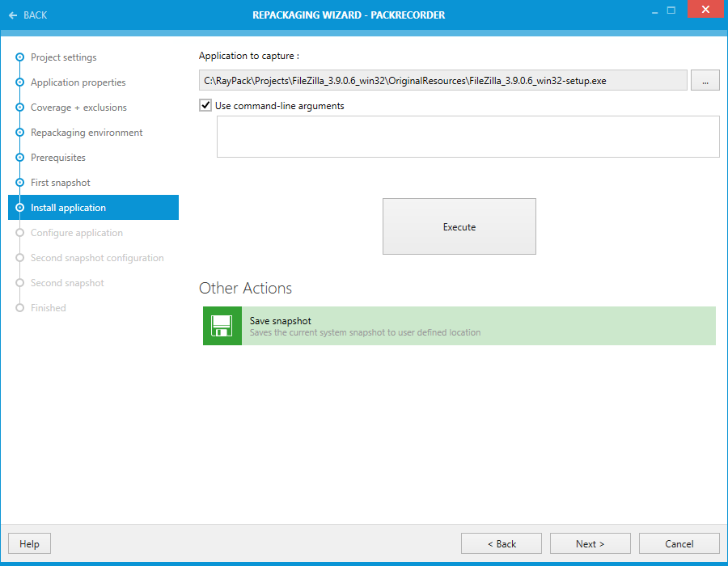Click the Repackaging environment step circle
The height and width of the screenshot is (566, 728).
coord(19,132)
